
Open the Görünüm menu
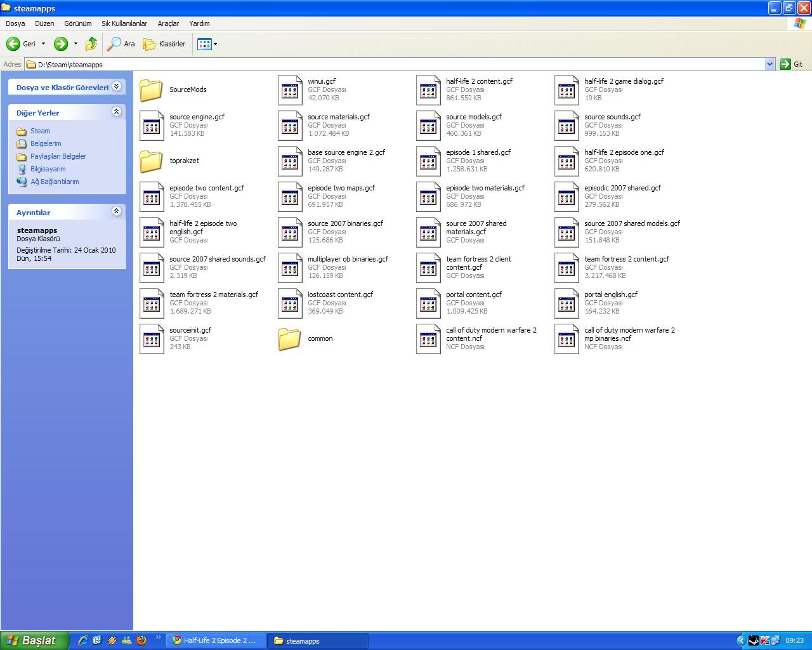coord(78,23)
